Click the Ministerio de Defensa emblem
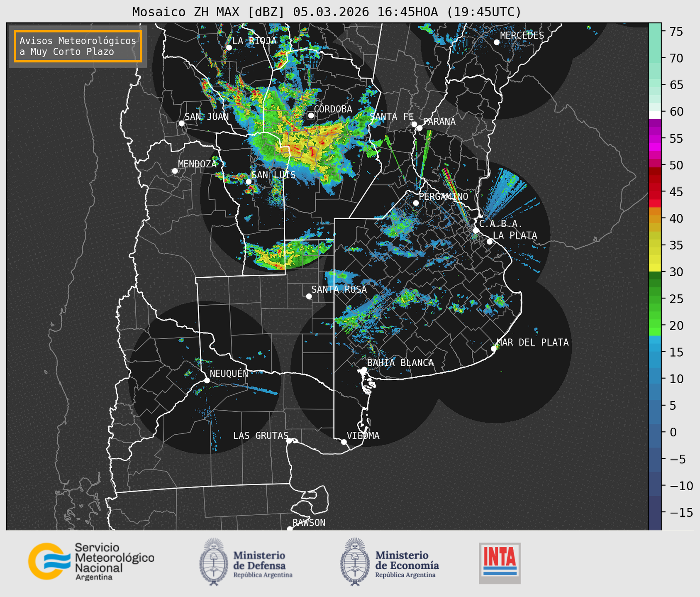 (x=214, y=562)
